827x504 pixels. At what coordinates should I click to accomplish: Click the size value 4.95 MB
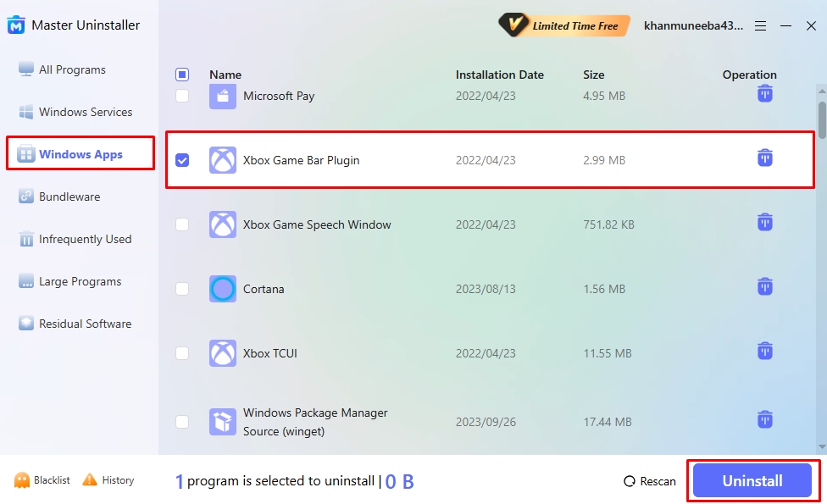[604, 96]
